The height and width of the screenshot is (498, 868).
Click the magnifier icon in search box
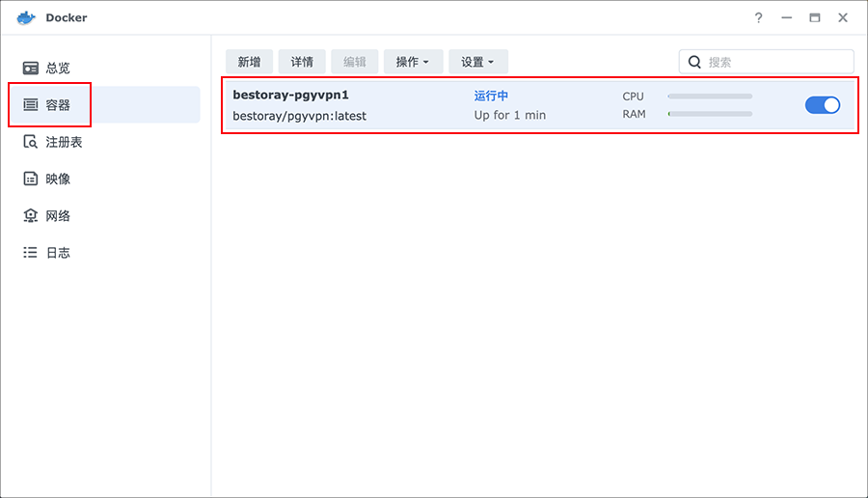(694, 62)
